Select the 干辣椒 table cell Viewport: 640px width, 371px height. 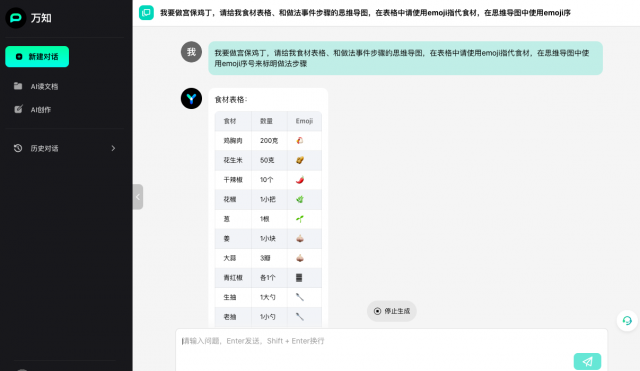pyautogui.click(x=233, y=180)
